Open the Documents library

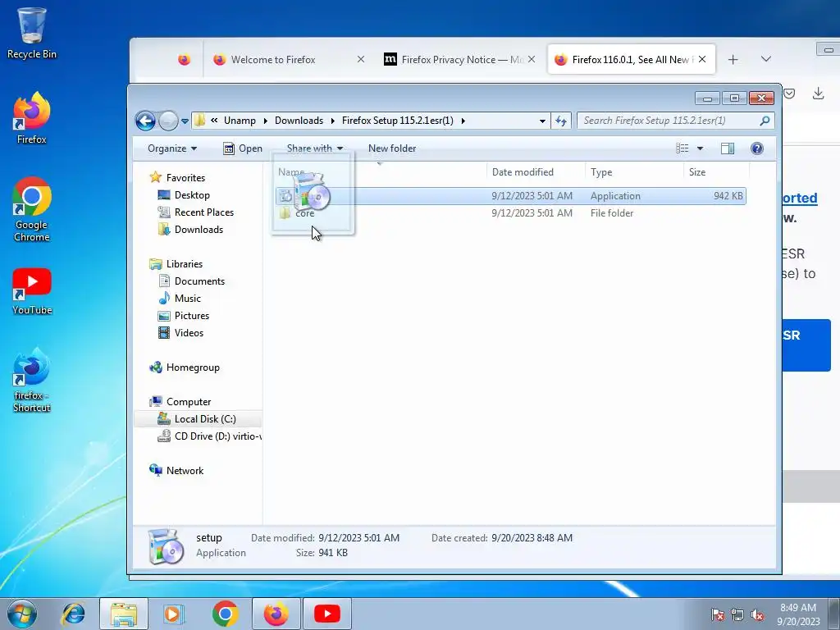[x=192, y=281]
